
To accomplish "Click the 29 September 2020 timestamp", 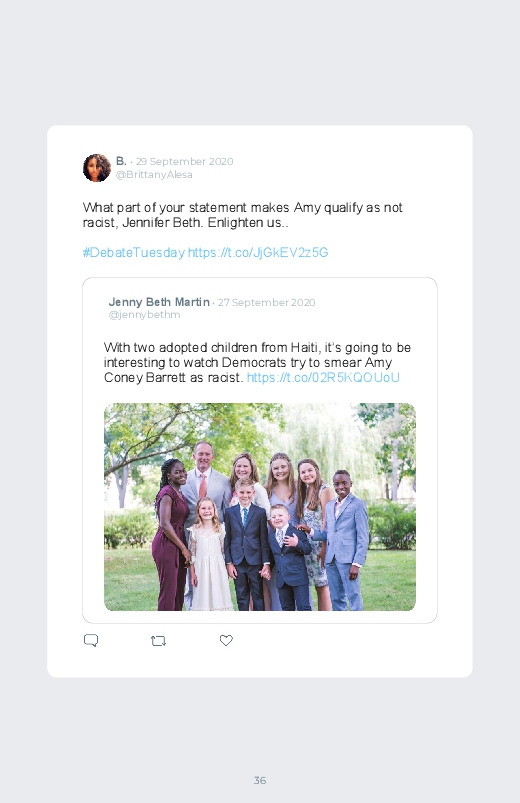I will pyautogui.click(x=184, y=161).
